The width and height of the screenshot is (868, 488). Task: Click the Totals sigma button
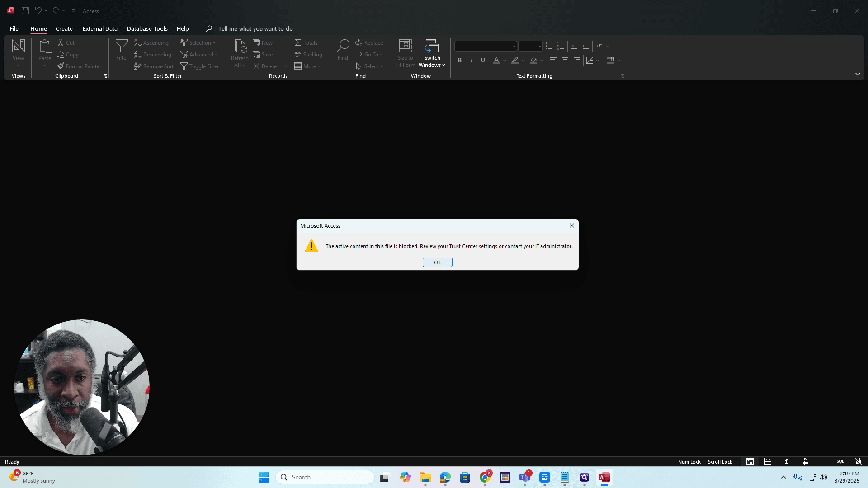(x=306, y=43)
